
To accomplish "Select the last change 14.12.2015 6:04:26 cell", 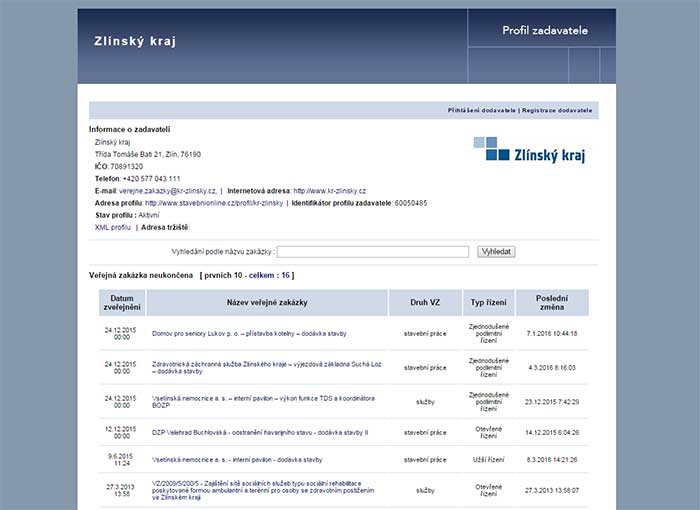I will [x=552, y=433].
